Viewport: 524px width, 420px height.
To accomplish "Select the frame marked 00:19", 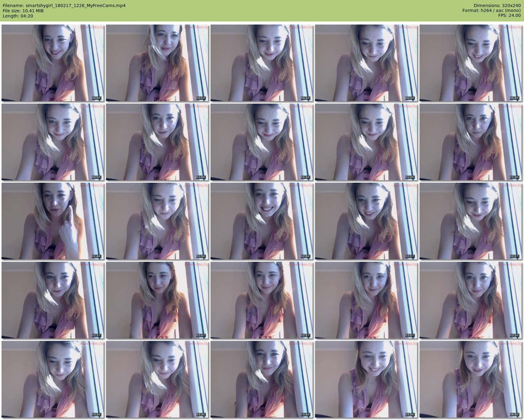I will click(x=157, y=63).
